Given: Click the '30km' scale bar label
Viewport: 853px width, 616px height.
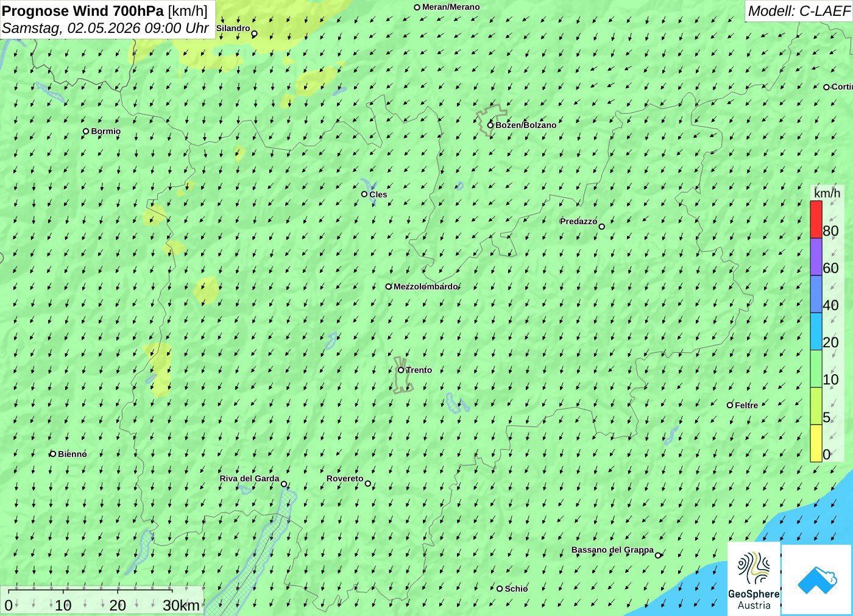Looking at the screenshot, I should click(181, 605).
